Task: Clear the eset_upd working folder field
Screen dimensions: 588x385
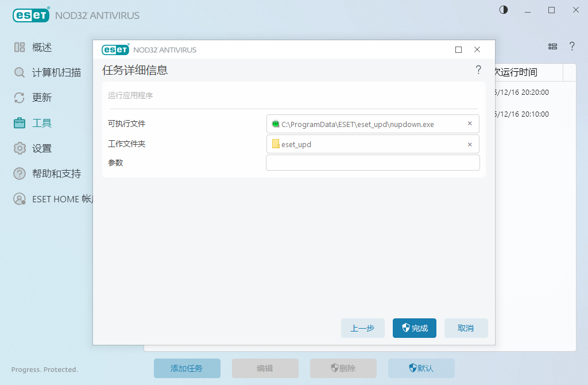Action: click(x=470, y=144)
